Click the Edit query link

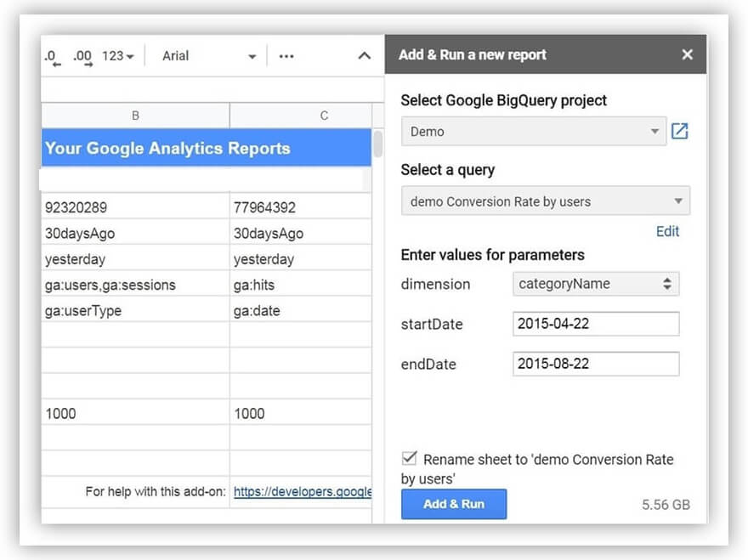tap(667, 231)
